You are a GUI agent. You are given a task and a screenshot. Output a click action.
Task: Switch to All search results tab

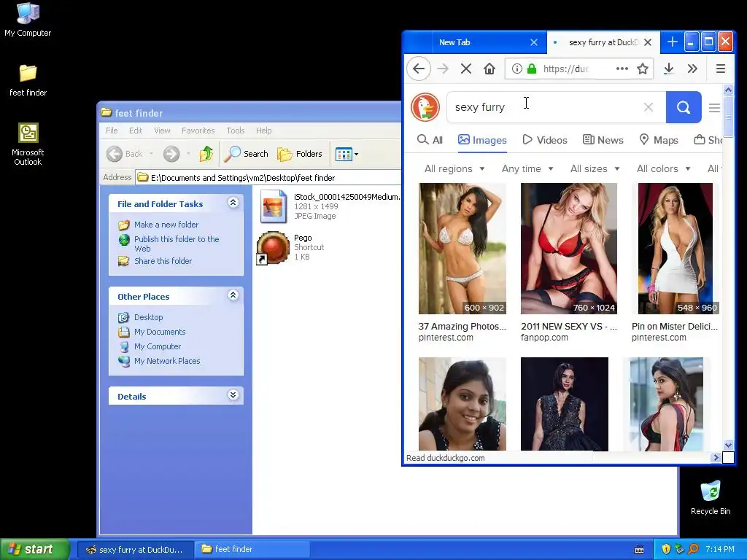430,140
